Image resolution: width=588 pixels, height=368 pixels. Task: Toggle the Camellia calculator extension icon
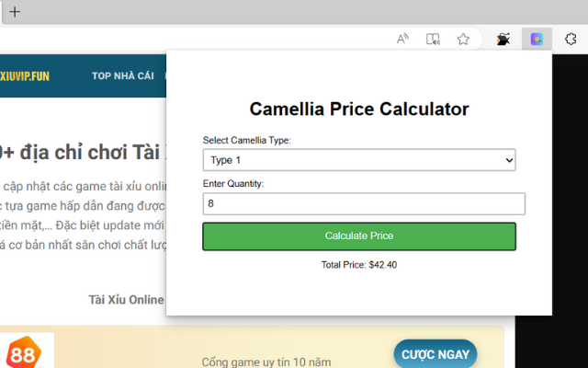[x=534, y=39]
